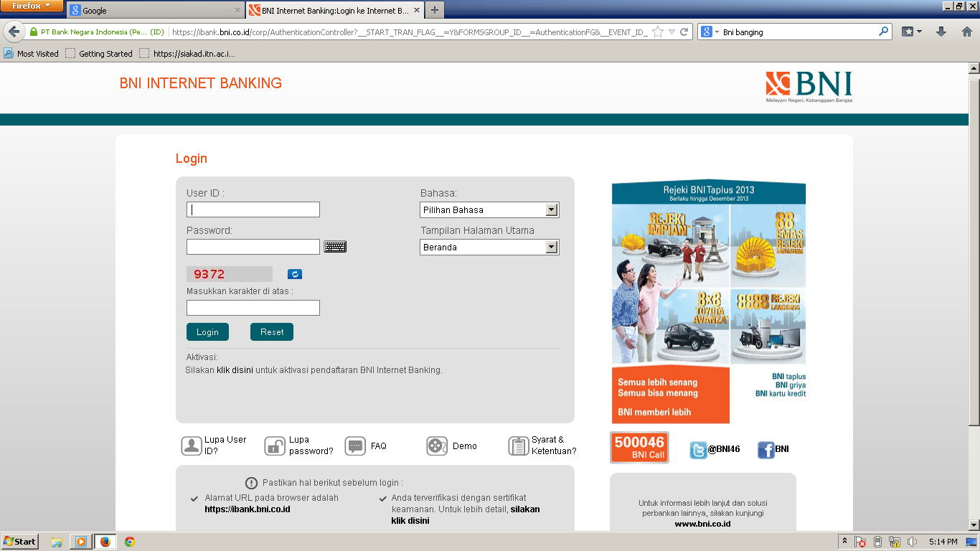This screenshot has height=551, width=980.
Task: Click the page scrollbar down arrow
Action: (x=974, y=525)
